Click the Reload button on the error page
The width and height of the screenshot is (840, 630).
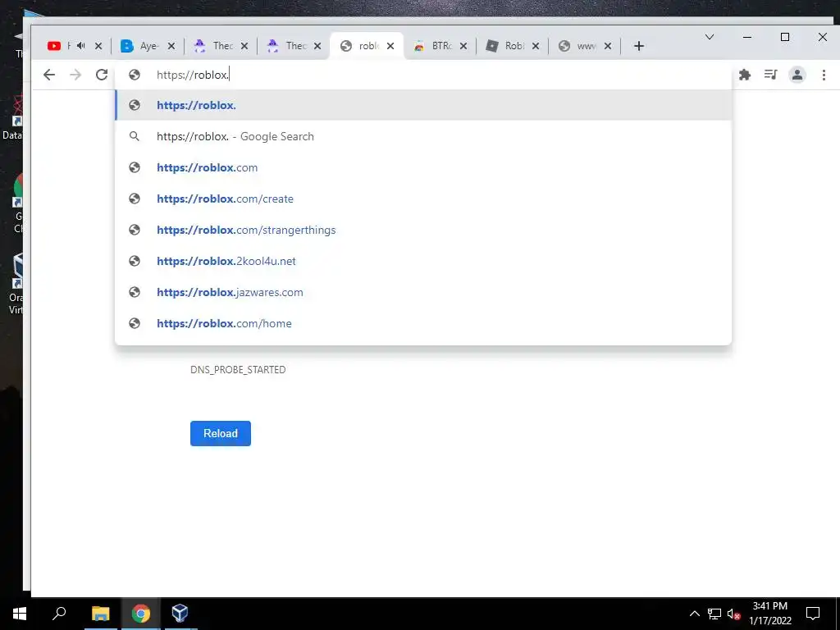pyautogui.click(x=220, y=433)
